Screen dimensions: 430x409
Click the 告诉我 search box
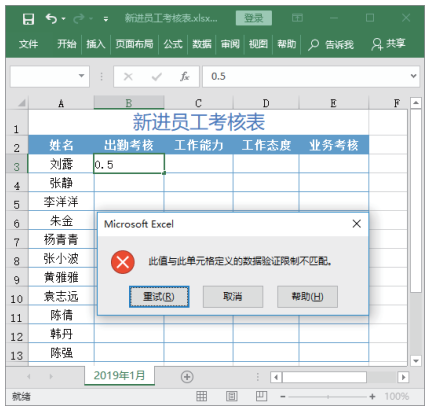click(331, 44)
